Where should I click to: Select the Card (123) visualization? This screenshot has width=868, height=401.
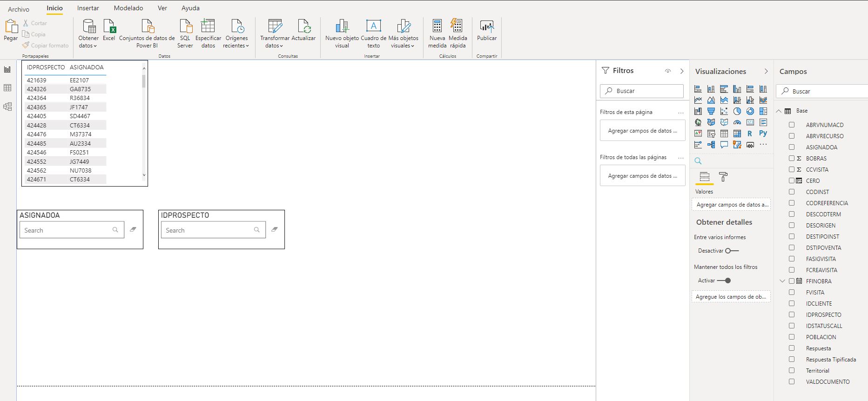coord(750,122)
